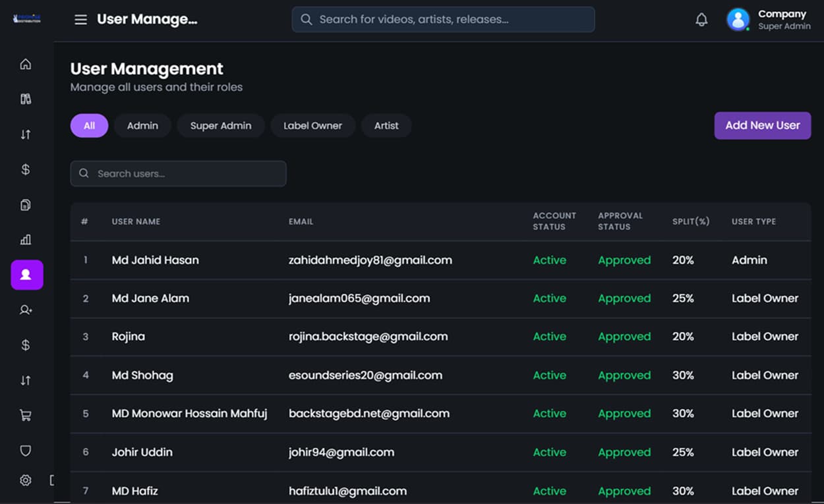
Task: Click email hafiztulu1@gmail.com
Action: pos(347,491)
